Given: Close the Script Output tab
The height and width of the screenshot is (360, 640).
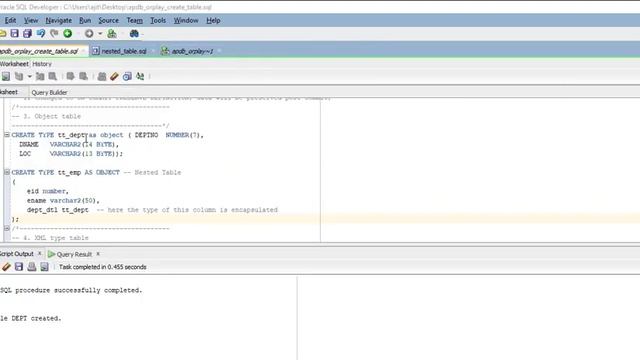Looking at the screenshot, I should 40,254.
